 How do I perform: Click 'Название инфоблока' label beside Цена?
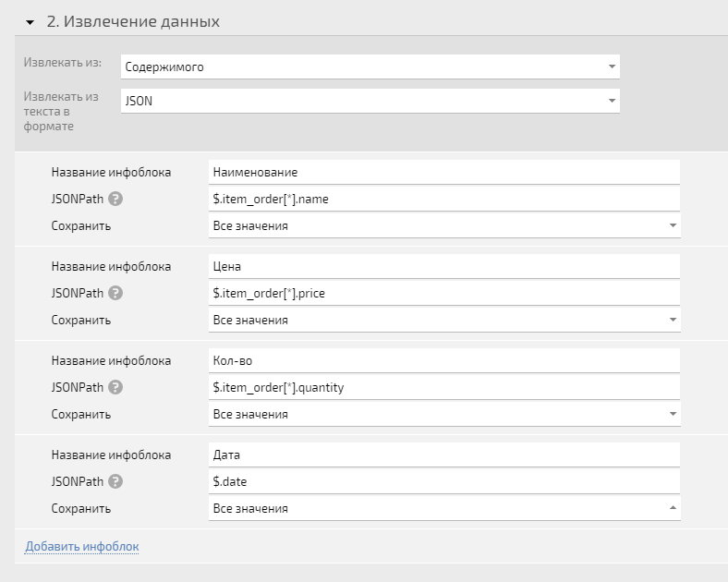click(x=111, y=266)
